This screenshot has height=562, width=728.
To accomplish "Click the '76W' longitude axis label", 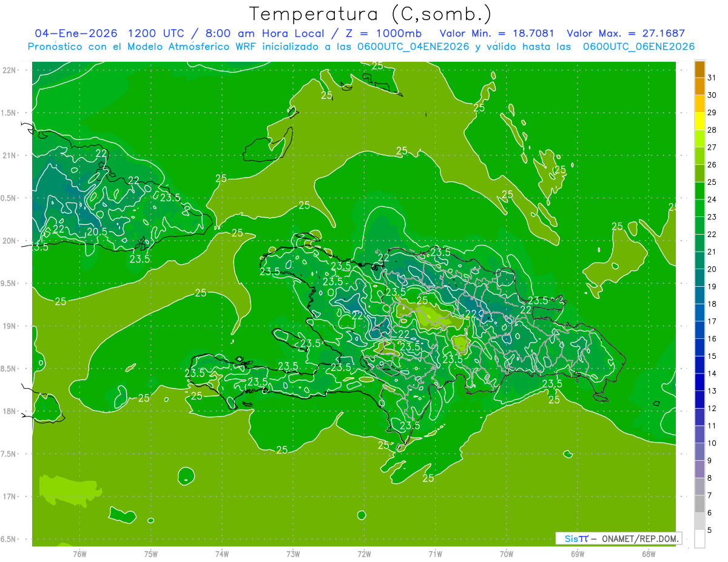I will click(79, 554).
